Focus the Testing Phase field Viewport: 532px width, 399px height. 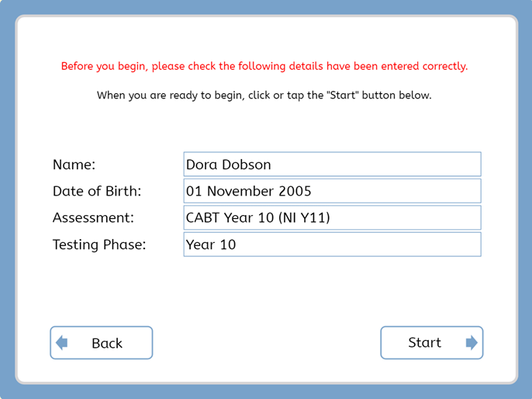coord(332,245)
